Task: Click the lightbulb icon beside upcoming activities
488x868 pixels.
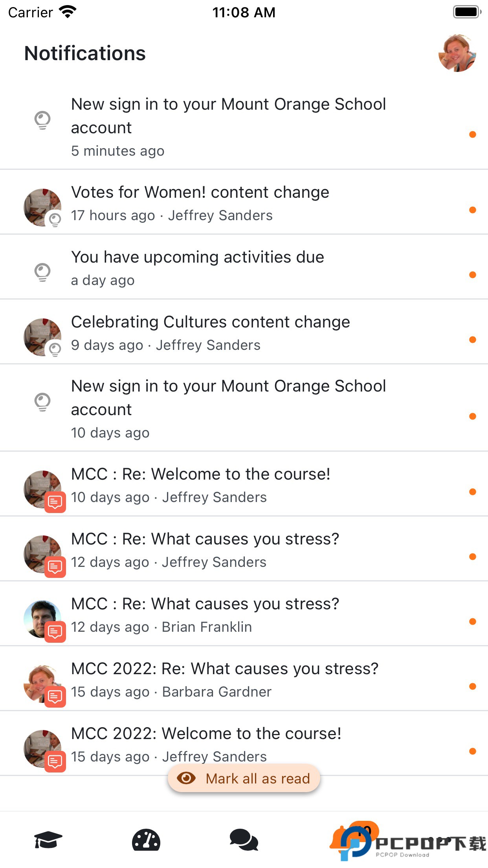Action: [x=42, y=272]
